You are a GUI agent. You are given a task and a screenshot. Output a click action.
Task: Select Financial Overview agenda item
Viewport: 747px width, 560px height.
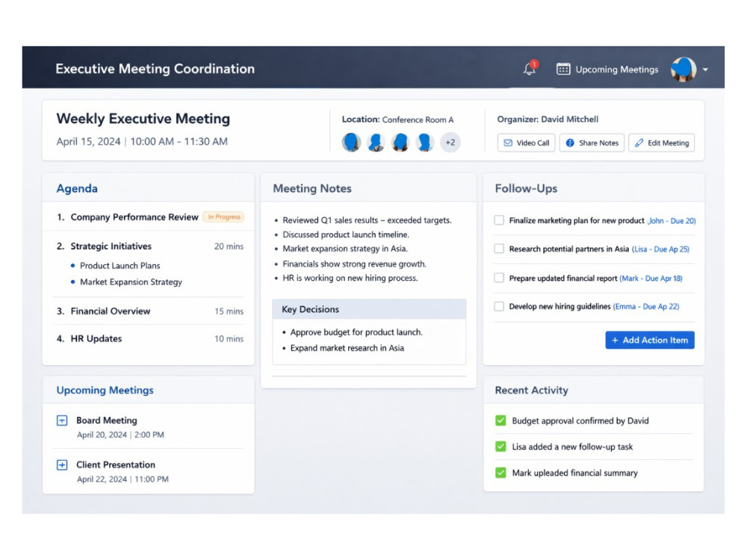tap(111, 311)
